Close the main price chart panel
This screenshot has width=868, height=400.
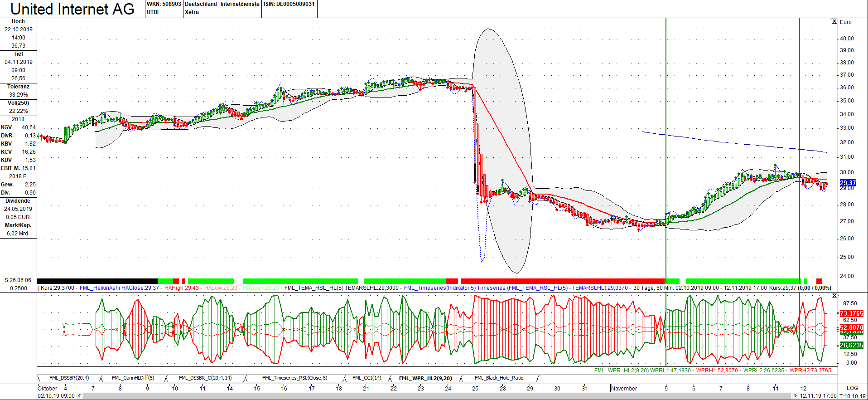(834, 21)
